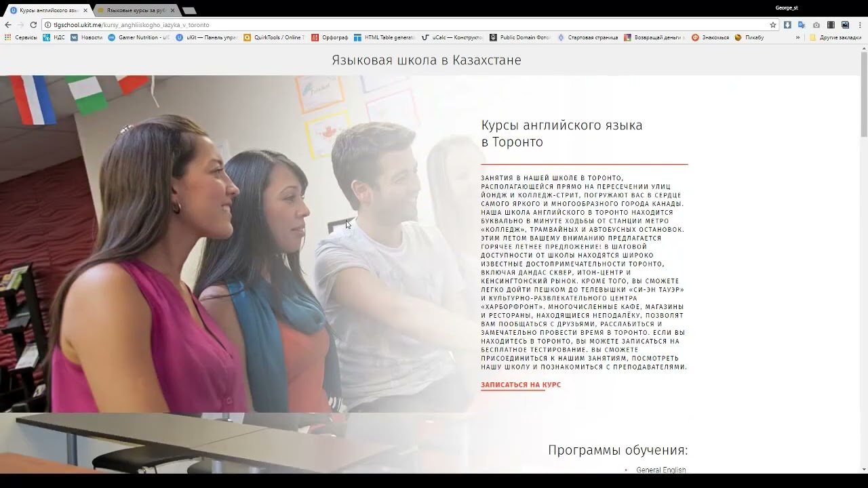Expand hidden bookmarks with the double chevron
This screenshot has width=868, height=488.
pos(797,37)
